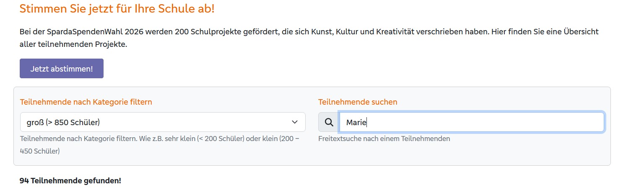
Task: Click the magnifying glass search icon
Action: [x=329, y=122]
